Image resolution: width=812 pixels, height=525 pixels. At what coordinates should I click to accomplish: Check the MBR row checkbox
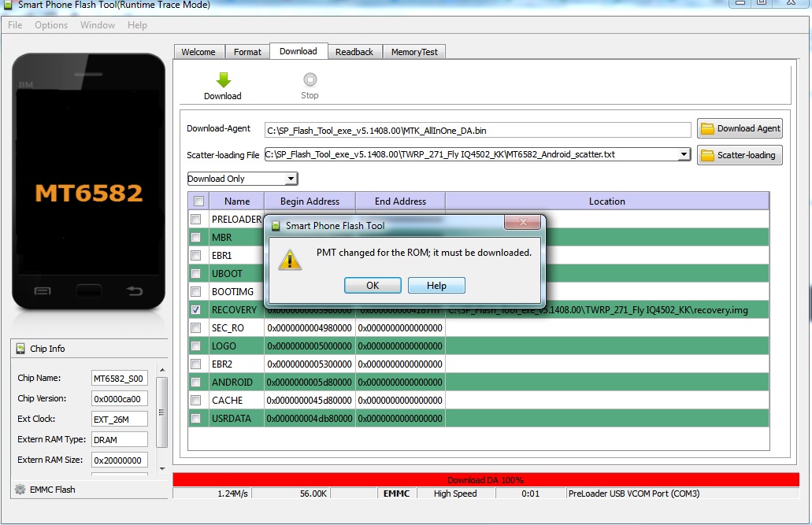point(196,237)
